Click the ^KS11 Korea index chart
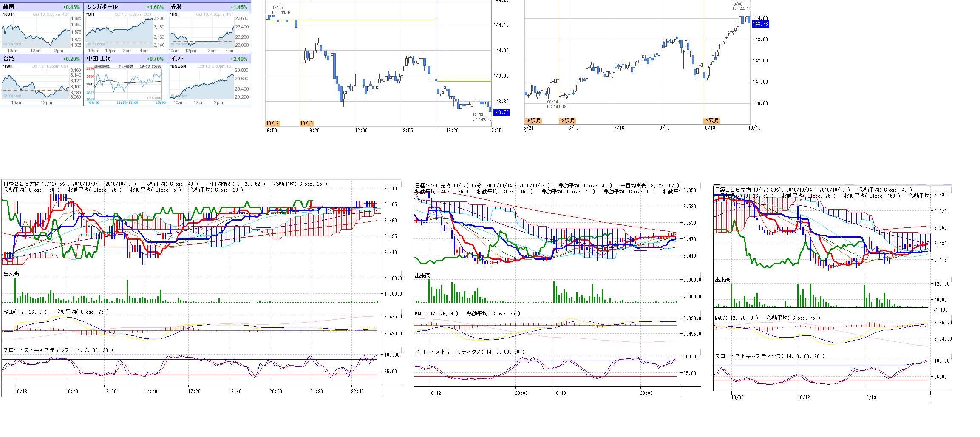This screenshot has width=980, height=437. click(x=36, y=32)
